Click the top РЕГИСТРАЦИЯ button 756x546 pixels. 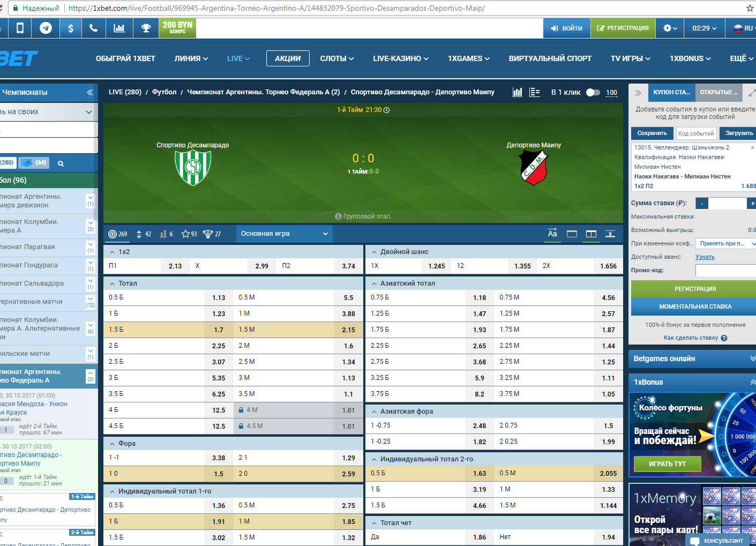(623, 28)
